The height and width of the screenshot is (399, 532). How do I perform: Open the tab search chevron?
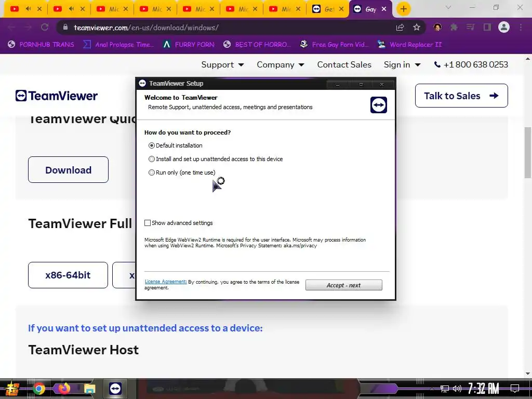point(448,7)
